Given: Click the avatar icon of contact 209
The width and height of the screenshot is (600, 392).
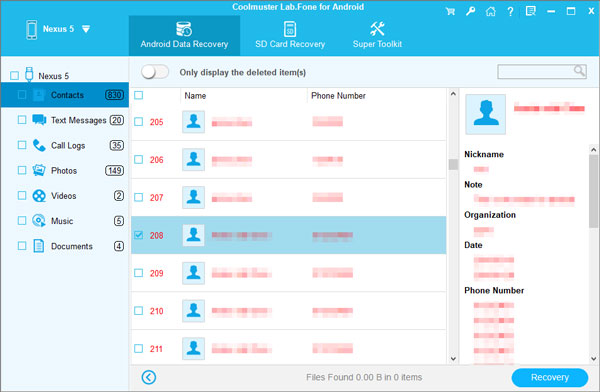Looking at the screenshot, I should pyautogui.click(x=193, y=273).
